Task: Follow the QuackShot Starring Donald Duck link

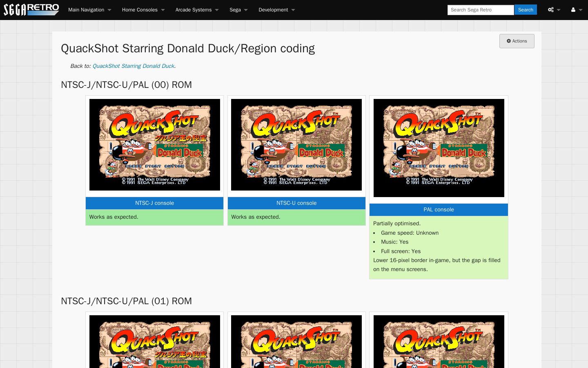Action: coord(134,66)
